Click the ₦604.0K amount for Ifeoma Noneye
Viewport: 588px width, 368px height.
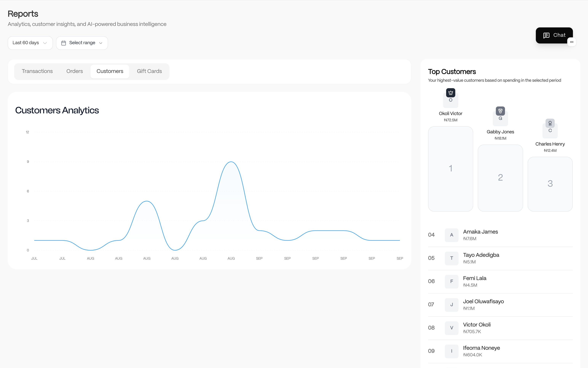coord(472,355)
